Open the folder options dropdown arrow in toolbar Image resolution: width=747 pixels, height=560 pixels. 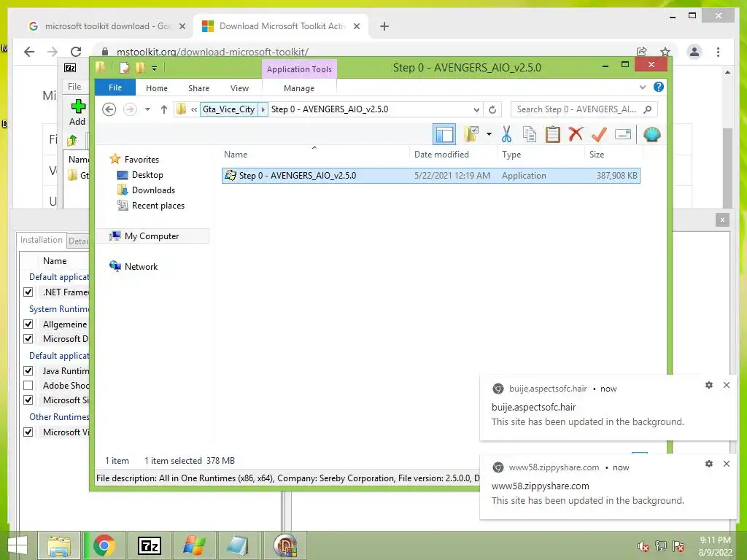point(489,134)
